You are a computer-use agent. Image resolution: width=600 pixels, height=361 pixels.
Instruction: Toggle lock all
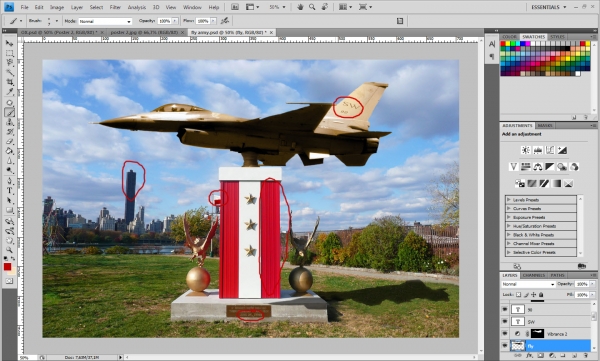tap(541, 295)
